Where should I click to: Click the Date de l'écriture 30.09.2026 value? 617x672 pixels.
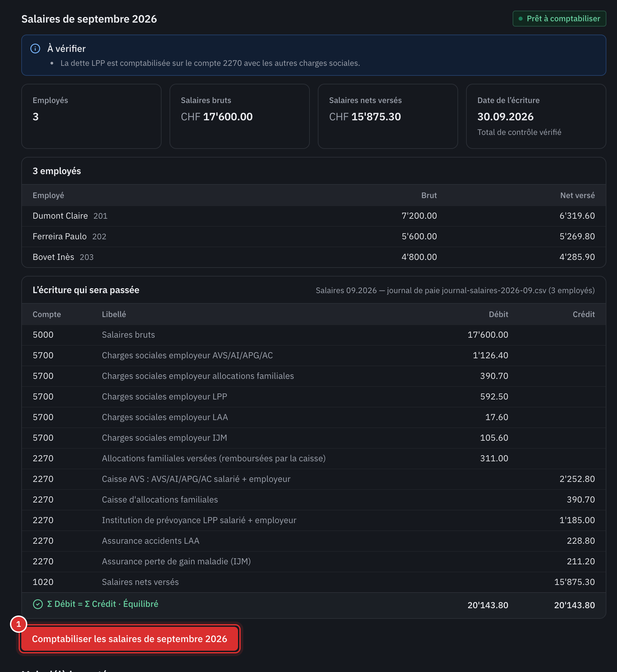tap(506, 117)
